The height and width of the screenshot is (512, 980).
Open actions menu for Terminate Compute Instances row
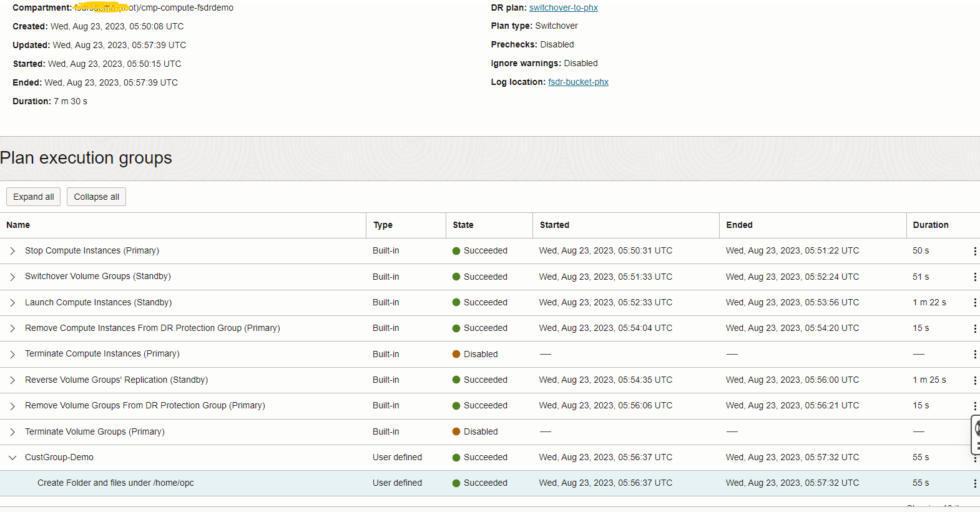(x=974, y=354)
